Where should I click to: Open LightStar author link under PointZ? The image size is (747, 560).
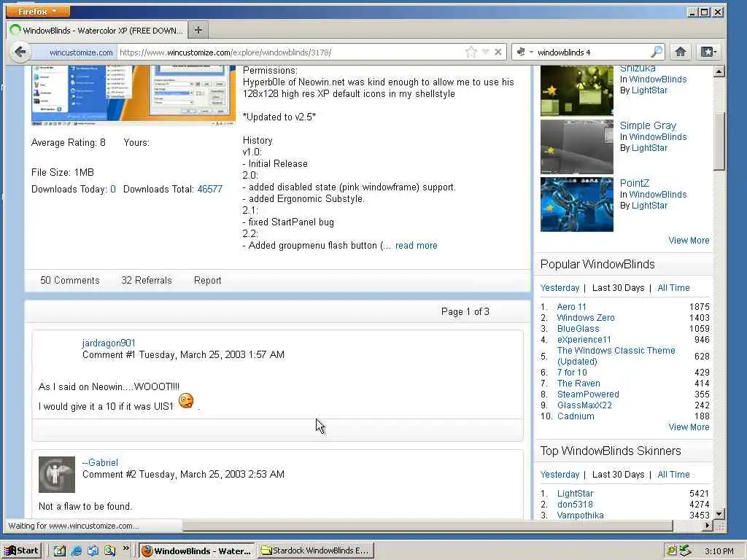pyautogui.click(x=649, y=206)
